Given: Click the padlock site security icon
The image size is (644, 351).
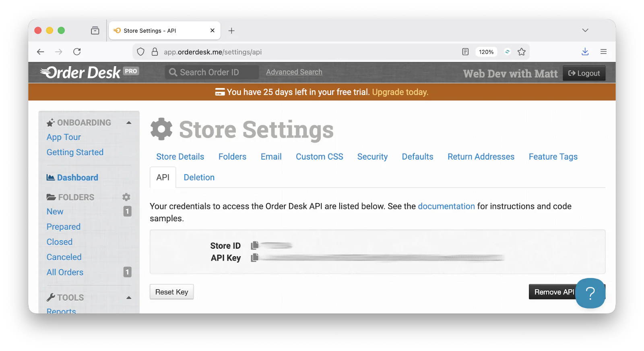Looking at the screenshot, I should (x=155, y=52).
